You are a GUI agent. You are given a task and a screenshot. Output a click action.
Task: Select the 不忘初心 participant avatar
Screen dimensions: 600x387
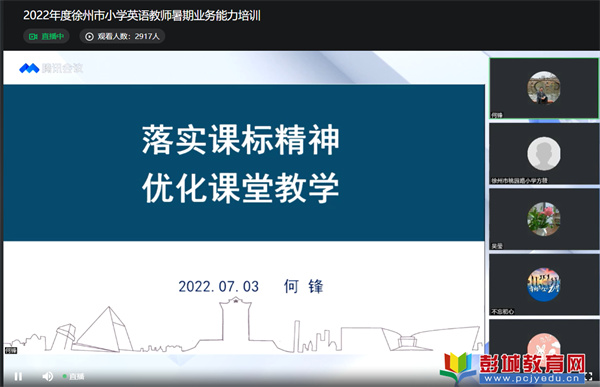[544, 284]
